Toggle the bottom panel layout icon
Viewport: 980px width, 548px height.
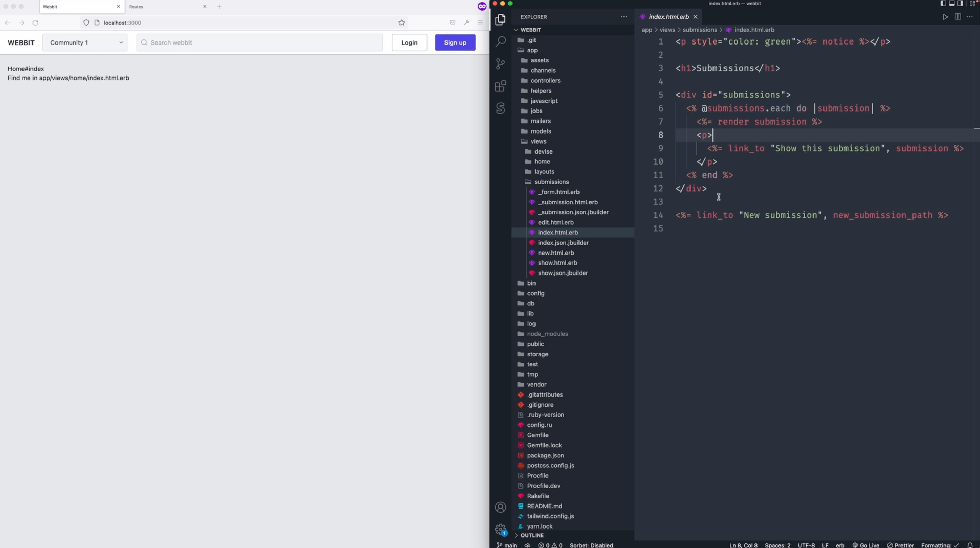[x=951, y=3]
